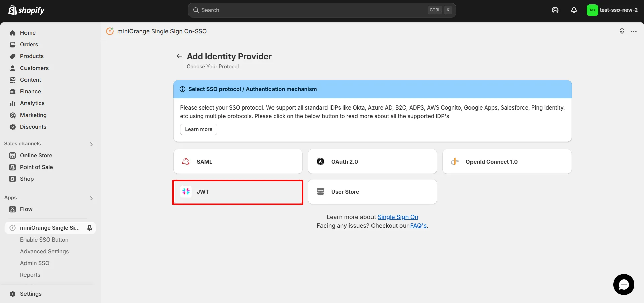This screenshot has width=644, height=303.
Task: Click the Learn more button
Action: click(x=199, y=129)
